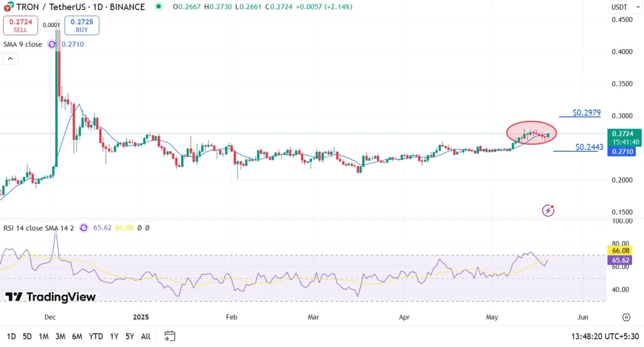Select the 3M time range
Screen dimensions: 644x347
tap(60, 336)
